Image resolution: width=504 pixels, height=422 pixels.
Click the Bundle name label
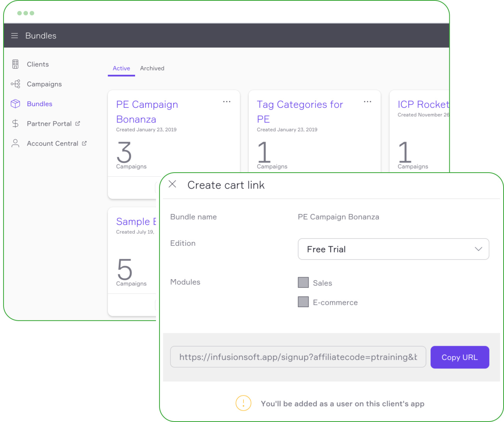pos(193,217)
